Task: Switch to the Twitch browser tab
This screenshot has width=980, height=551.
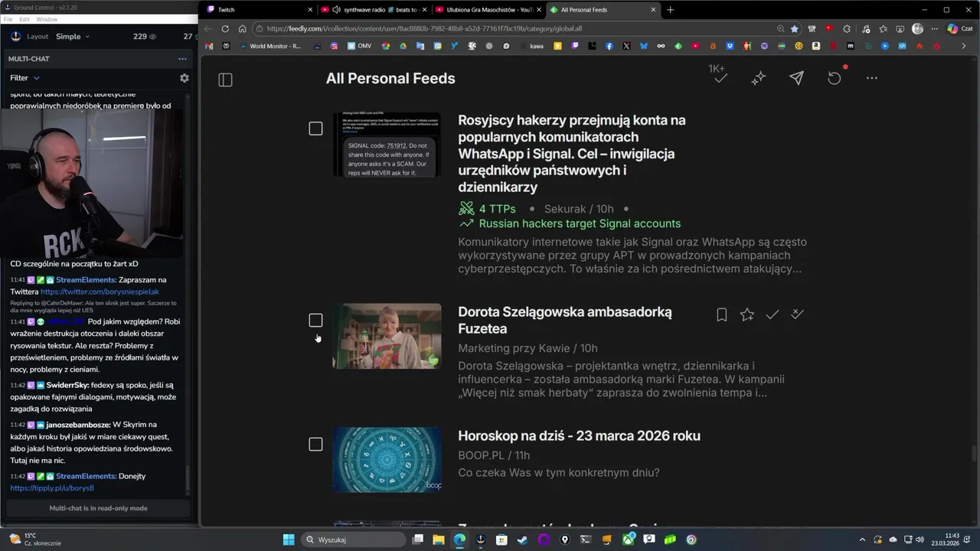Action: click(260, 10)
